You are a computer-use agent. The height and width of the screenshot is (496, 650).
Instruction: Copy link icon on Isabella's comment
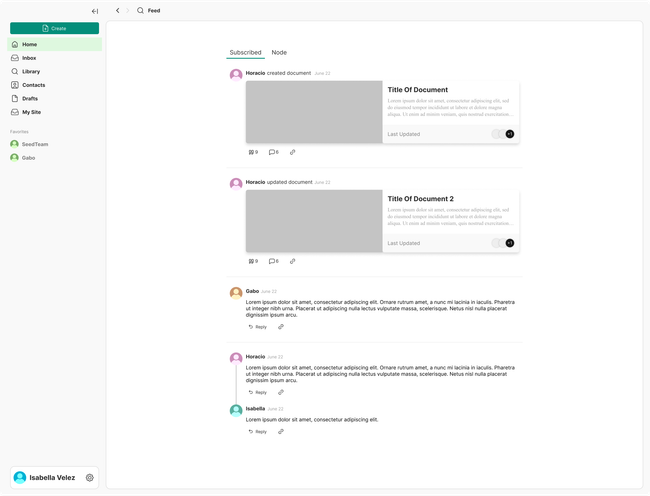(x=281, y=432)
